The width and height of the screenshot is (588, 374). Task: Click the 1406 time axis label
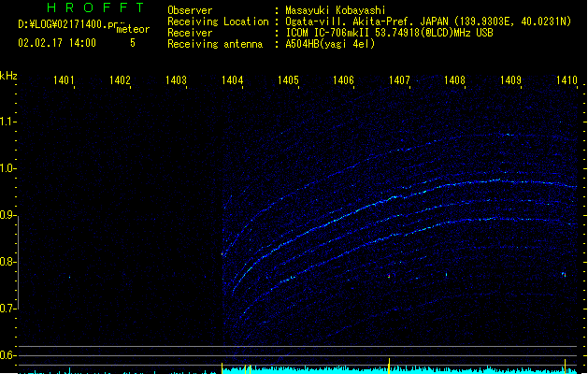coord(343,80)
